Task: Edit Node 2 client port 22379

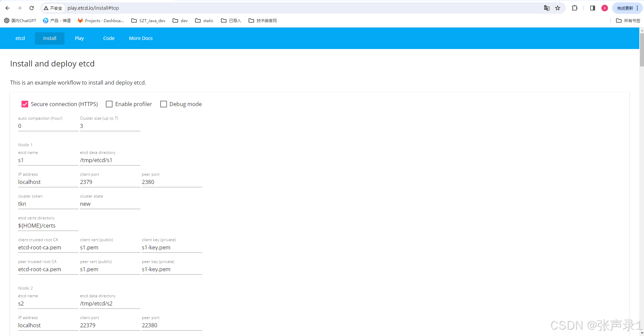Action: pyautogui.click(x=110, y=325)
